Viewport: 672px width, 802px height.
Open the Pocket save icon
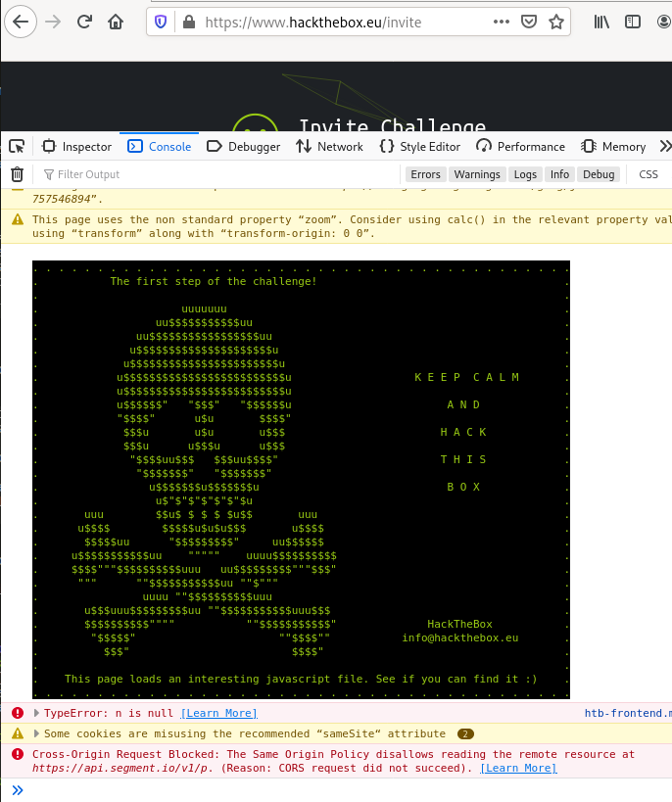(529, 22)
